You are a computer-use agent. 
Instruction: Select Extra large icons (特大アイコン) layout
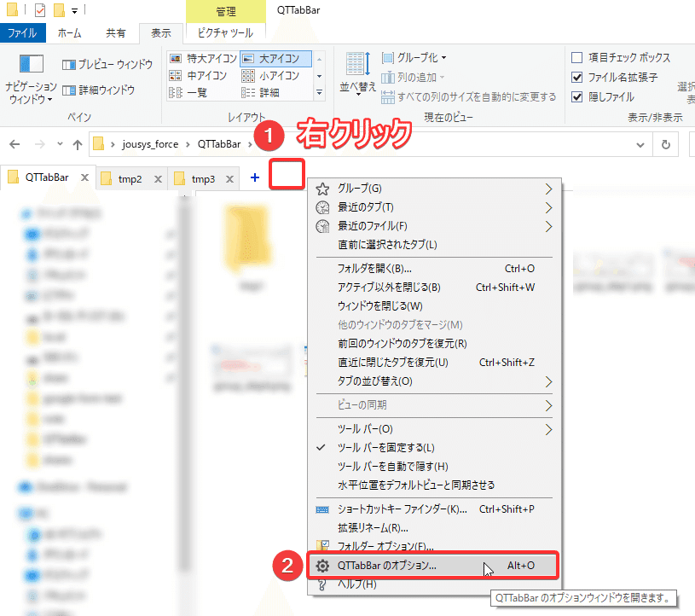click(x=204, y=59)
